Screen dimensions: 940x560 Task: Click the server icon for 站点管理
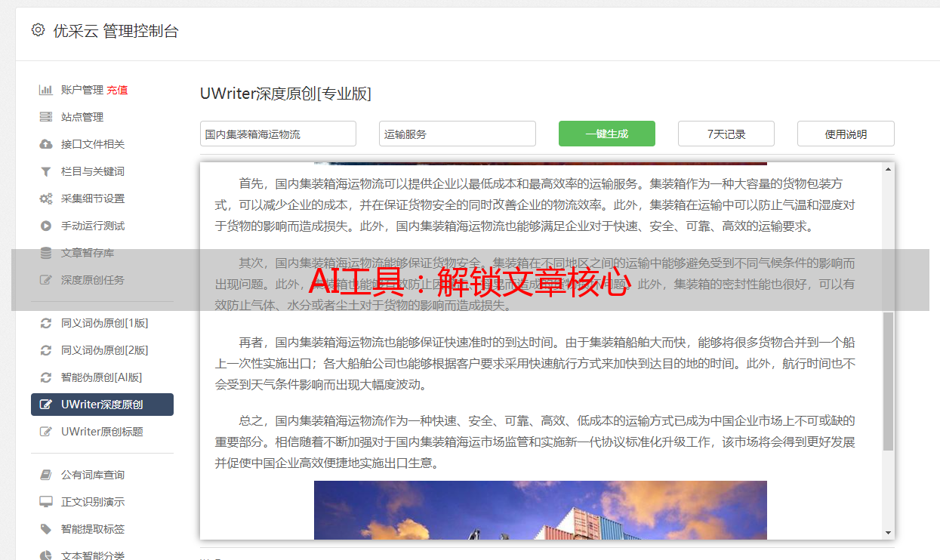pos(46,117)
